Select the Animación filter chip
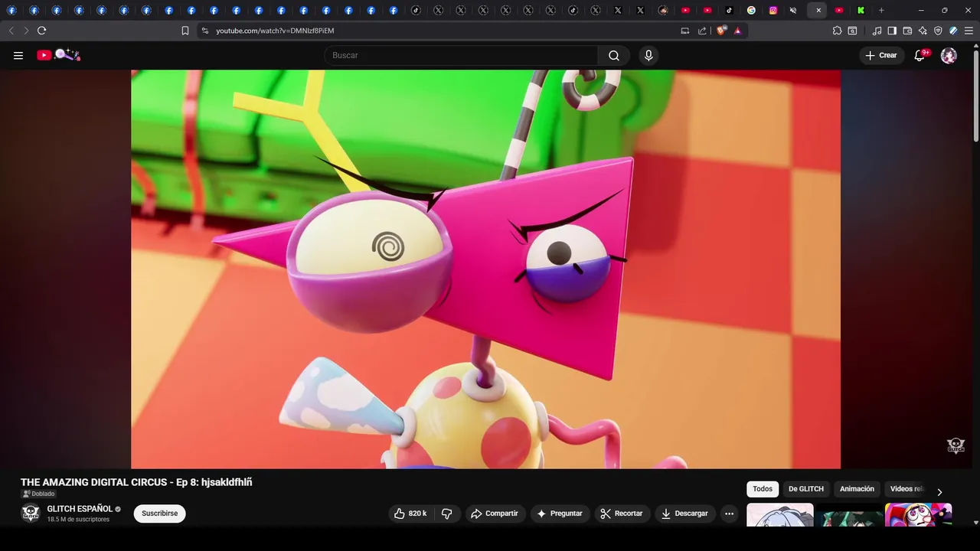 857,489
